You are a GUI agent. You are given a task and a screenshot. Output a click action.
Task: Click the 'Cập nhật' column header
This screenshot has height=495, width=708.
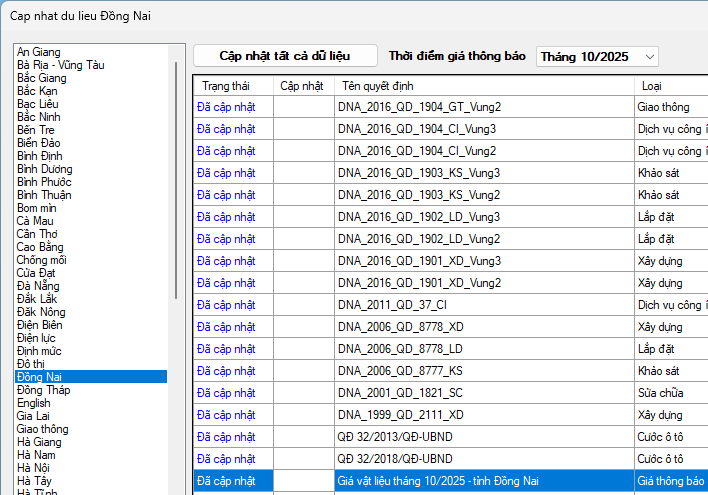[x=302, y=86]
